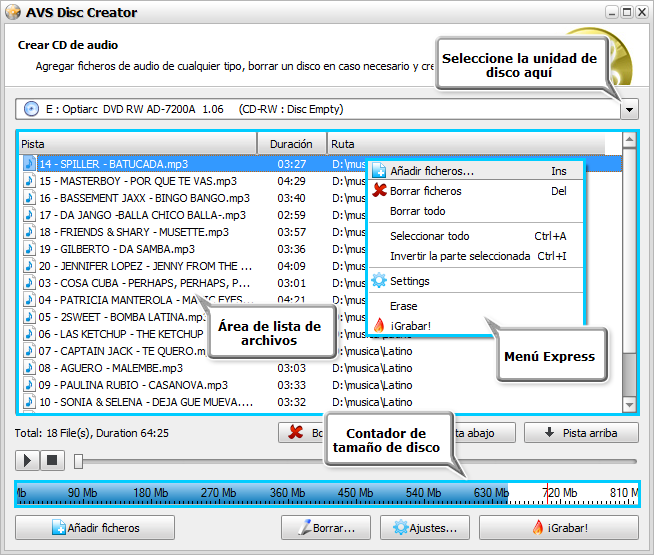Play the selected track with play button
This screenshot has height=555, width=654.
[28, 460]
